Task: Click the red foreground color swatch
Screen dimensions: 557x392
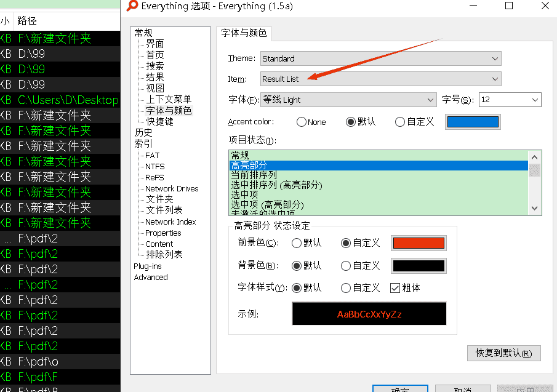Action: click(419, 243)
